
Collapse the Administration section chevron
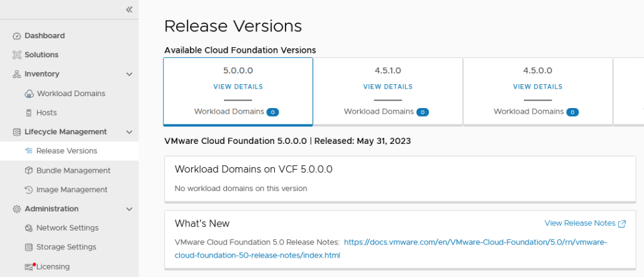(129, 209)
